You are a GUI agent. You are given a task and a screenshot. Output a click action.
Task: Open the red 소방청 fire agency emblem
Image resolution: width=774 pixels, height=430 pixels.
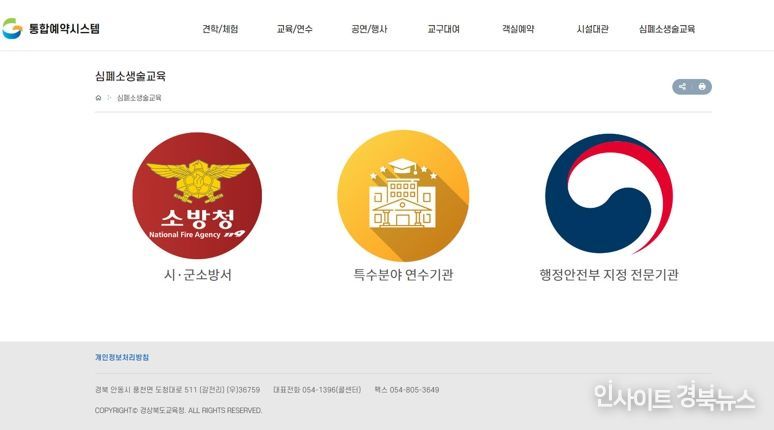coord(197,195)
